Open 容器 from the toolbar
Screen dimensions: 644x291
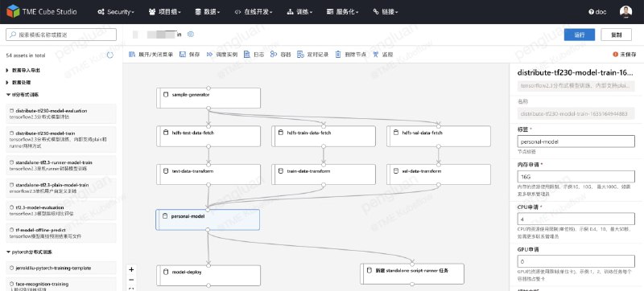click(x=280, y=55)
